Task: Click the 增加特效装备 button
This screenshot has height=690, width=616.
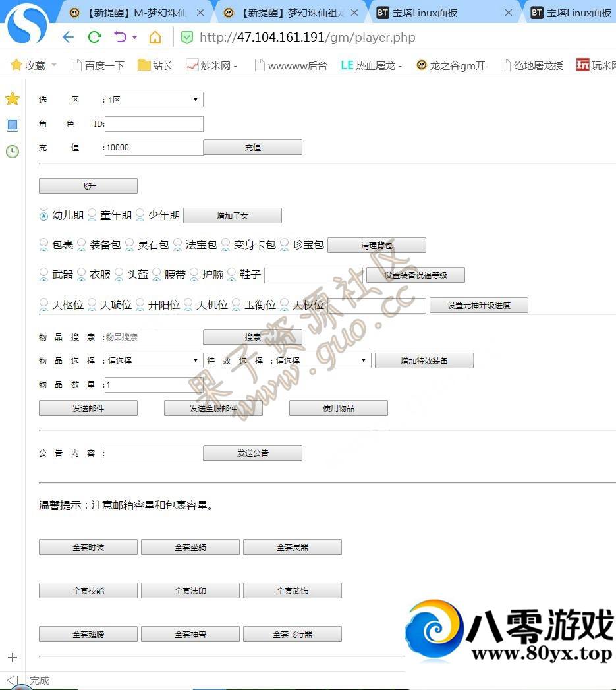Action: point(424,360)
